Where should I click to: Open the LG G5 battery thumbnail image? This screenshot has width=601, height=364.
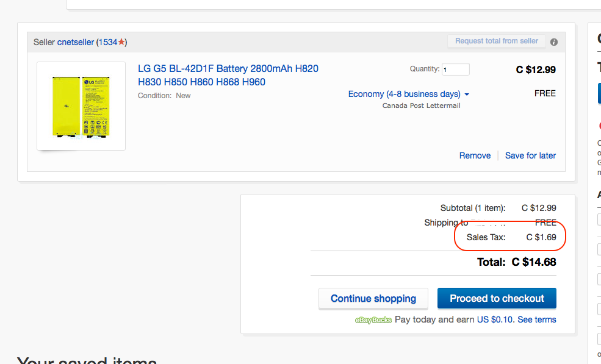tap(81, 105)
